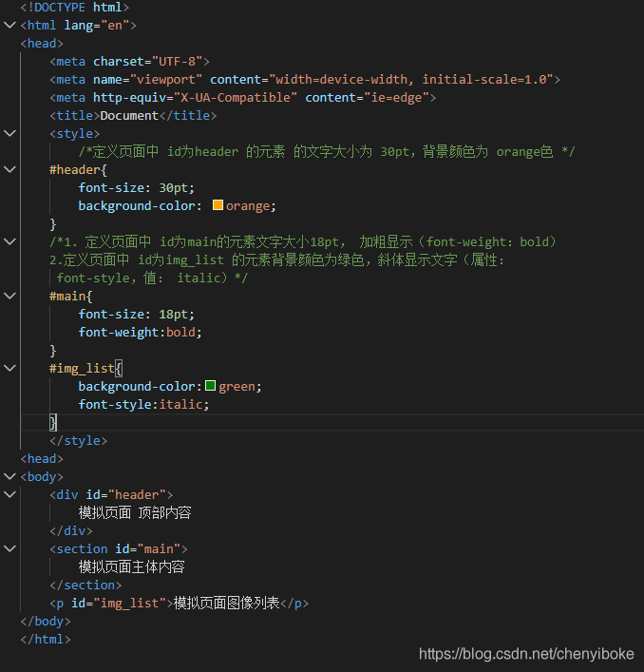Click the text '模拟页面主体内容'
This screenshot has height=672, width=644.
(131, 567)
